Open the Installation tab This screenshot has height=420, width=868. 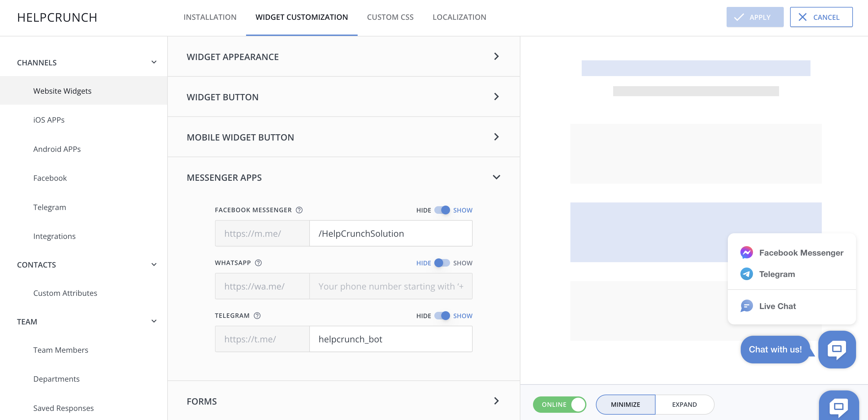[210, 17]
